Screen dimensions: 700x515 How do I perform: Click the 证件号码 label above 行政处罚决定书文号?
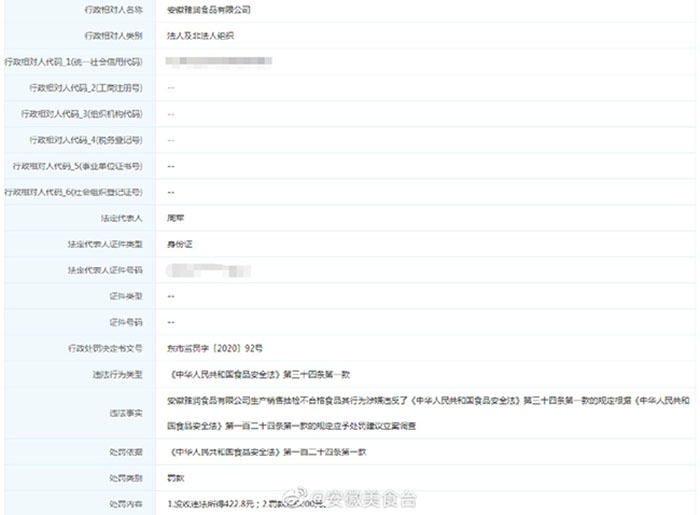pos(126,322)
